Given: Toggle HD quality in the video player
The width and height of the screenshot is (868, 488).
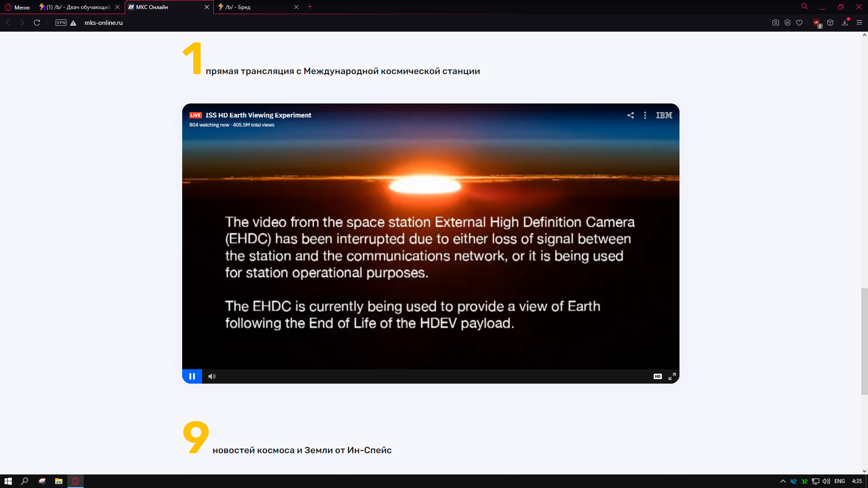Looking at the screenshot, I should (x=658, y=376).
